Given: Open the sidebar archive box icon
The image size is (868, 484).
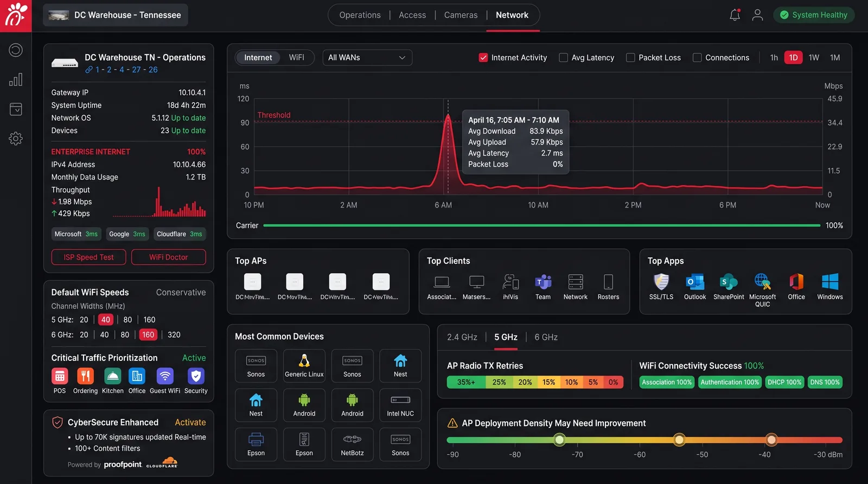Looking at the screenshot, I should [16, 109].
